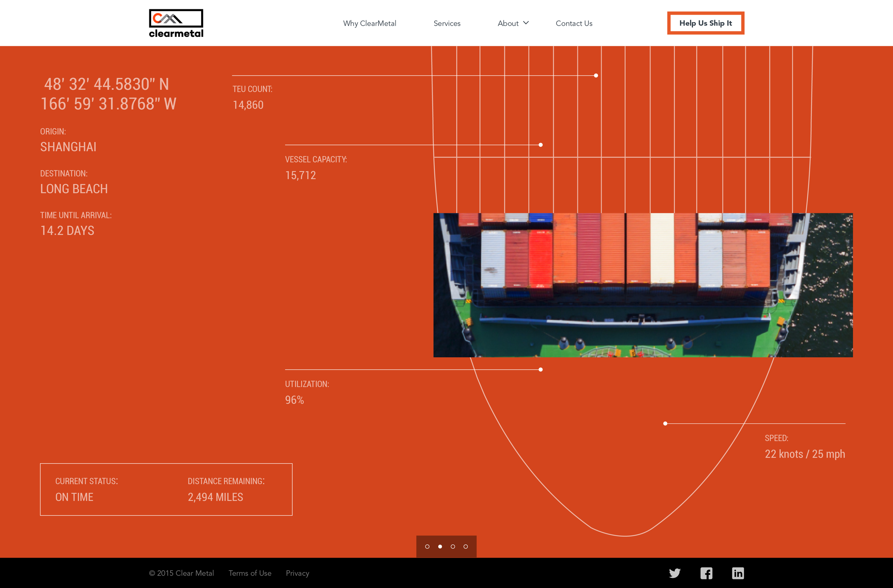
Task: Select the first carousel dot
Action: pos(427,546)
